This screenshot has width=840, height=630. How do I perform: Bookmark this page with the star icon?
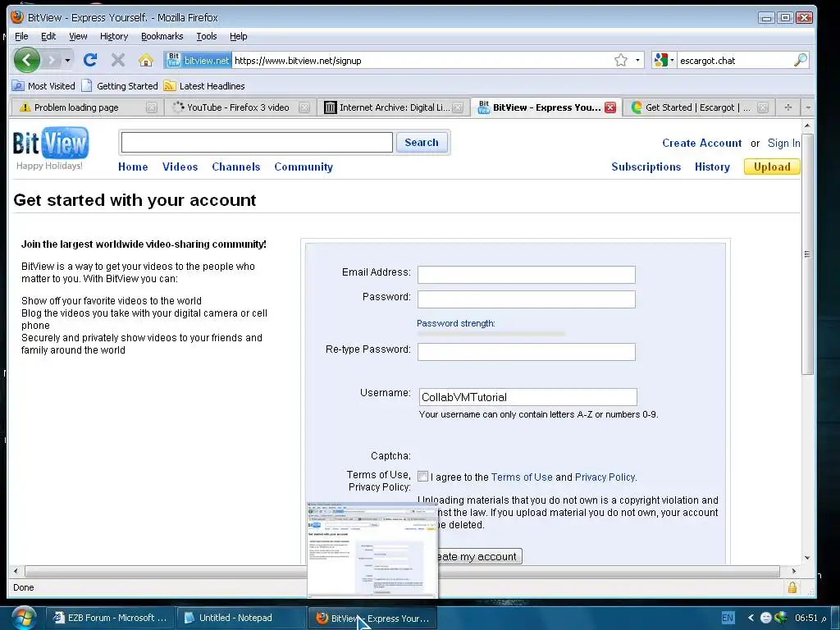click(x=620, y=60)
